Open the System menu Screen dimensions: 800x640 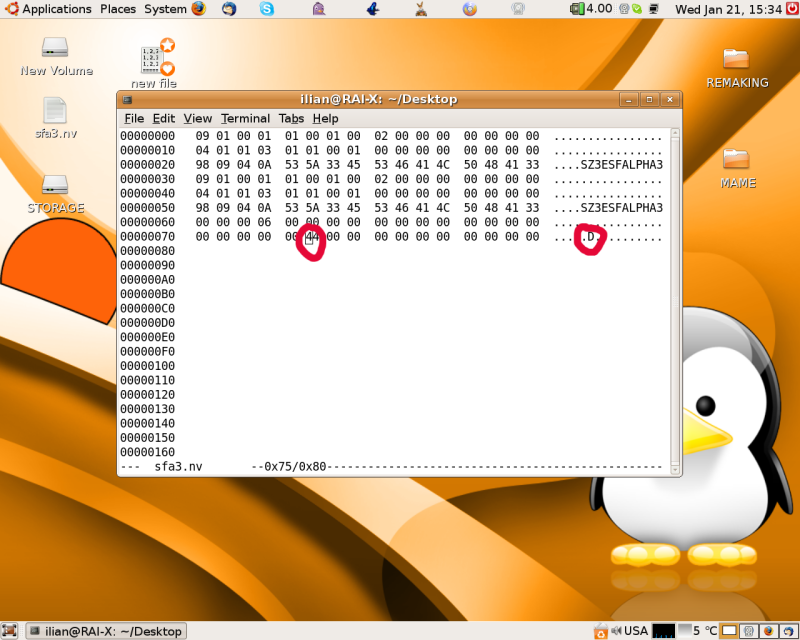(x=165, y=9)
